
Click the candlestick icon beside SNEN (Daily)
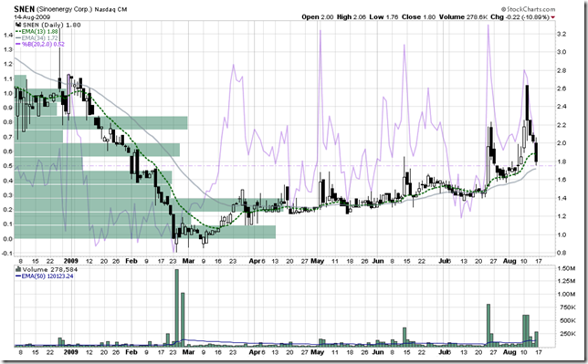tap(17, 25)
